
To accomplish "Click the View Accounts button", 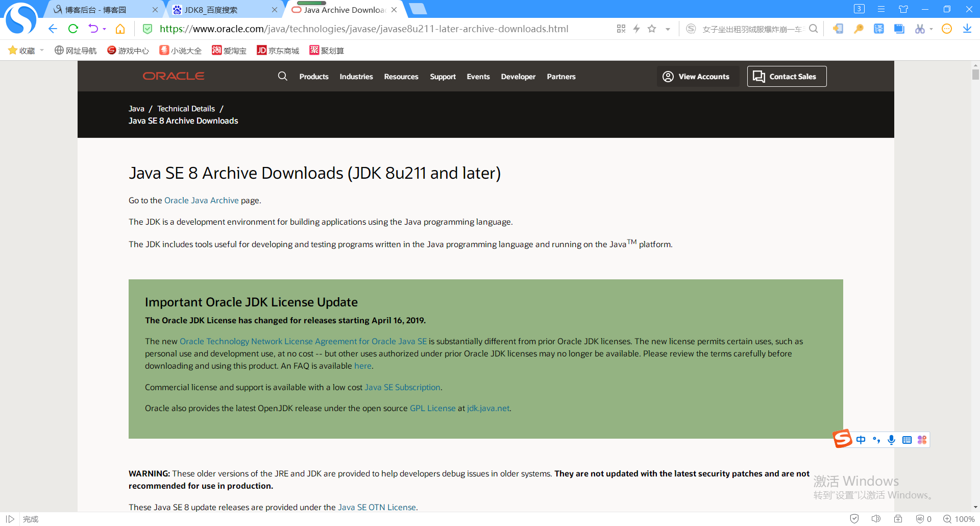I will [x=698, y=76].
